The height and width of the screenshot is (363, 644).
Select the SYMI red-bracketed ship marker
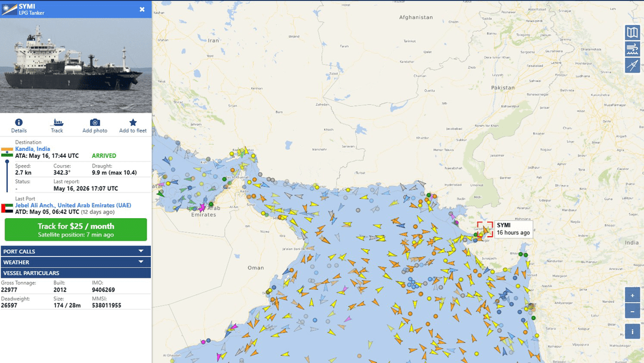coord(485,229)
